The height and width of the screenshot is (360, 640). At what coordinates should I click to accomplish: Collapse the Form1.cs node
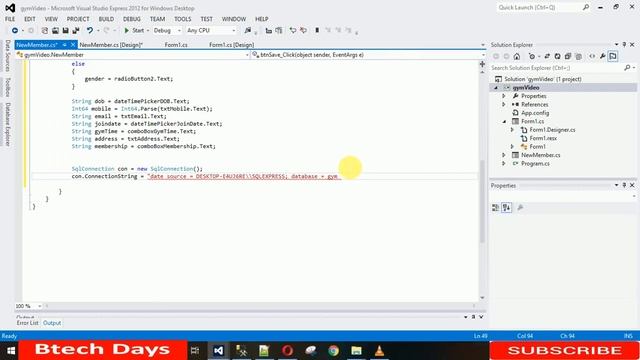504,121
